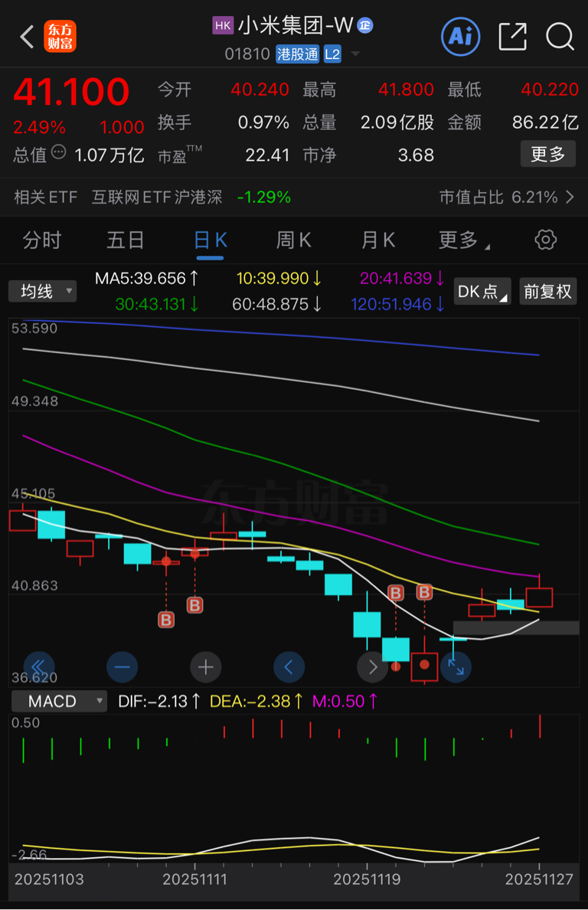Switch to the 月K tab

(378, 240)
